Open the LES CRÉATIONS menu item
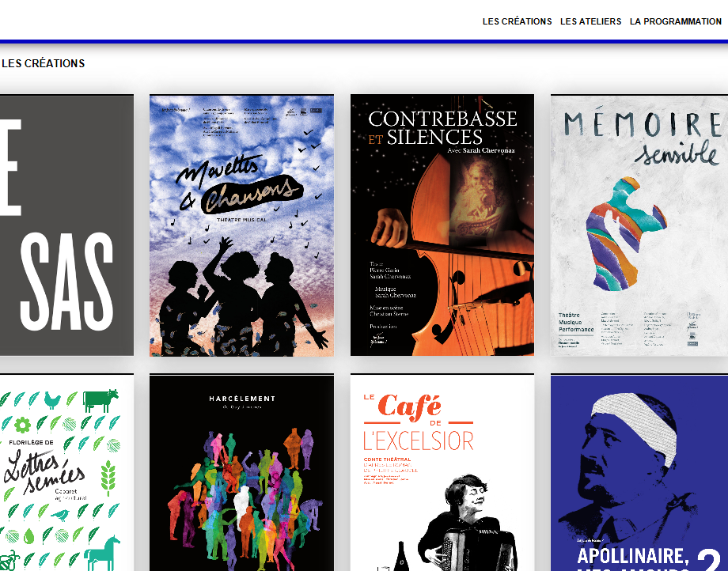The width and height of the screenshot is (728, 571). tap(517, 21)
